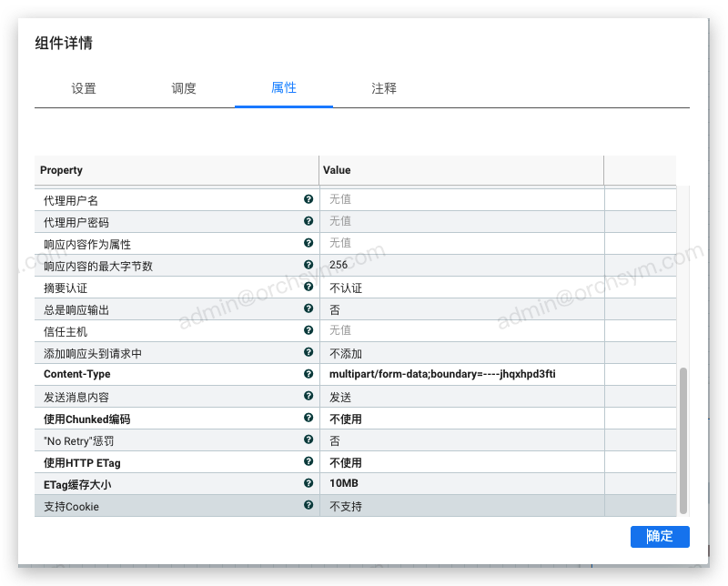The width and height of the screenshot is (728, 586).
Task: Change 使用Chunked编码 value 不使用
Action: pyautogui.click(x=346, y=419)
